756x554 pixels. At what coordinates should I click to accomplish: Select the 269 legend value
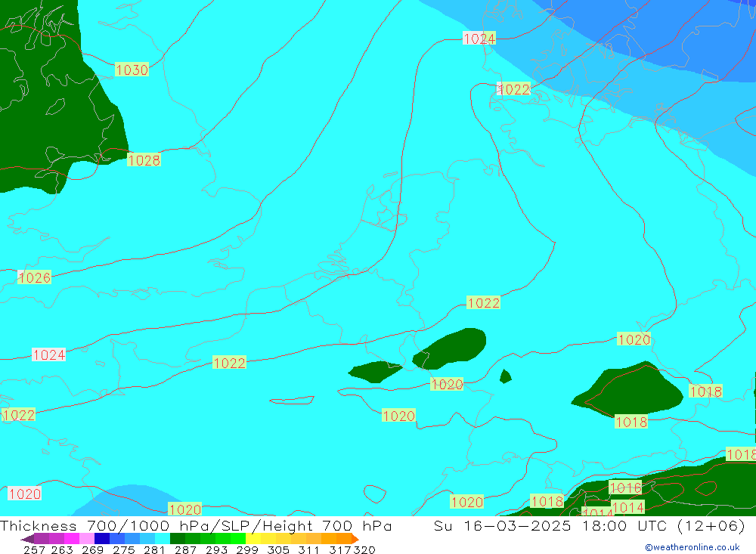click(92, 549)
